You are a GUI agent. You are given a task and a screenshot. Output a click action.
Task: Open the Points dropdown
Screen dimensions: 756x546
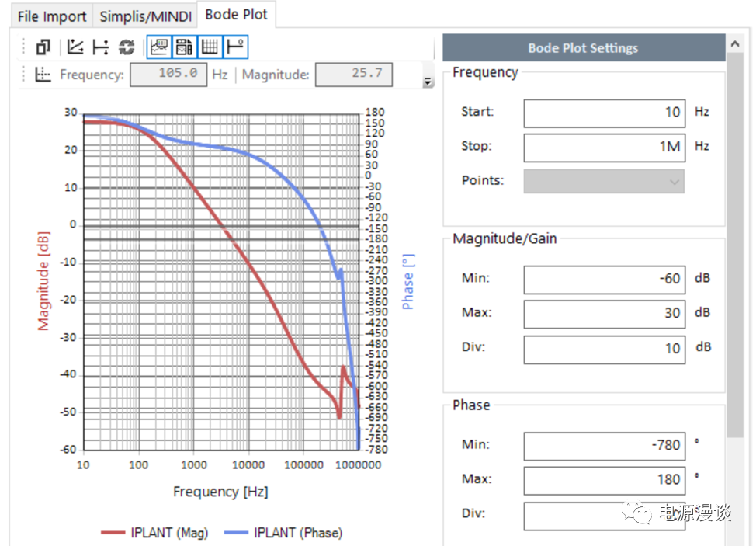(604, 181)
